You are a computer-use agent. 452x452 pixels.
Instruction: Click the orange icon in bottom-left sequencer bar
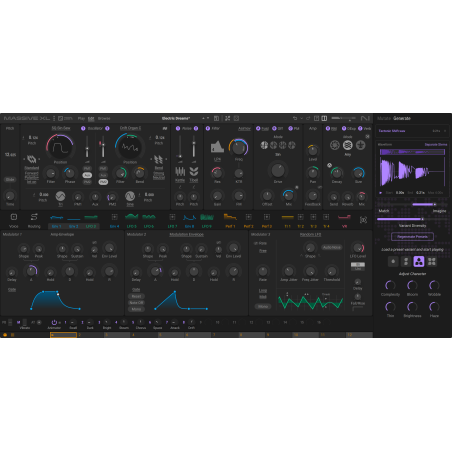coord(5,335)
